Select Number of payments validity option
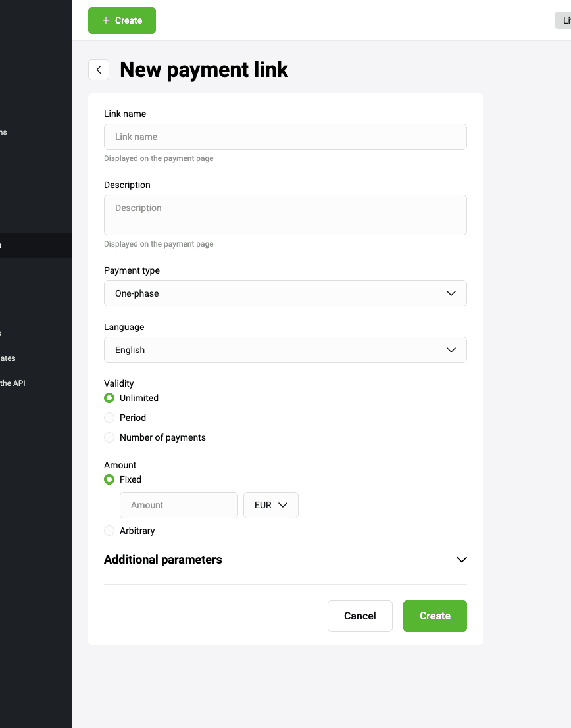This screenshot has width=571, height=728. pos(110,437)
